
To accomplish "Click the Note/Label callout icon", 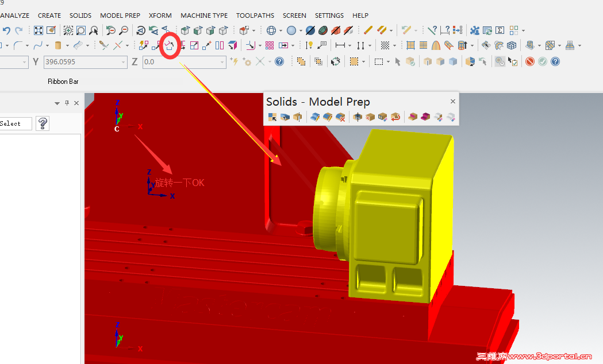I will [x=322, y=45].
